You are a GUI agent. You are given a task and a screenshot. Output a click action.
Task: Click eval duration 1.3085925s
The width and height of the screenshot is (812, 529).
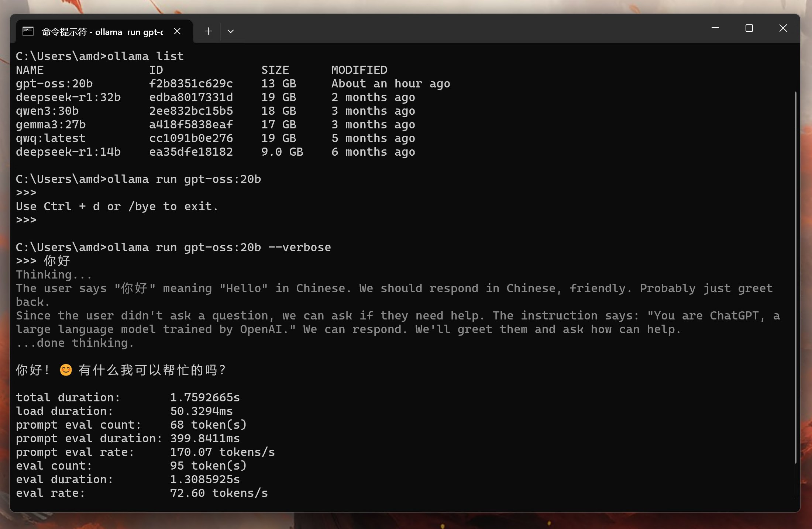(205, 480)
